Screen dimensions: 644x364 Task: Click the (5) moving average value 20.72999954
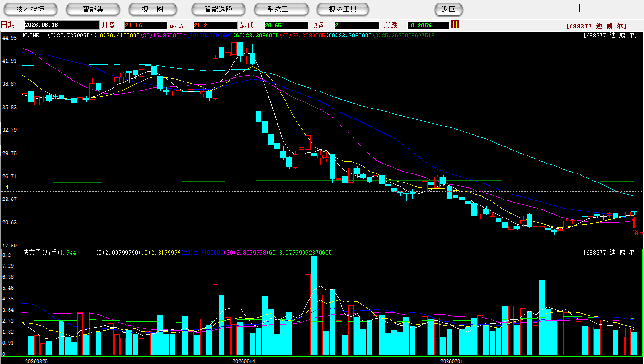(x=71, y=36)
